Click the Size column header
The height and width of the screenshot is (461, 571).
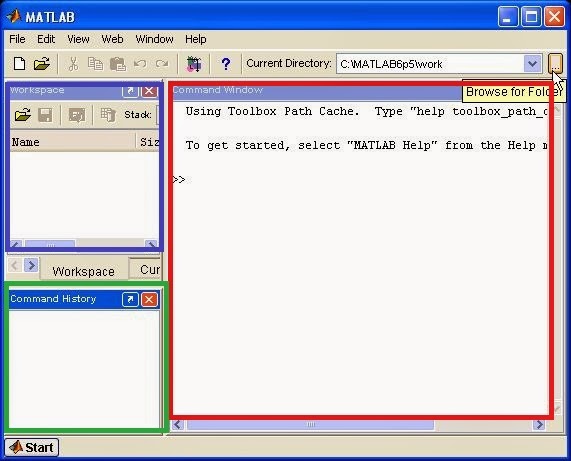pos(147,142)
